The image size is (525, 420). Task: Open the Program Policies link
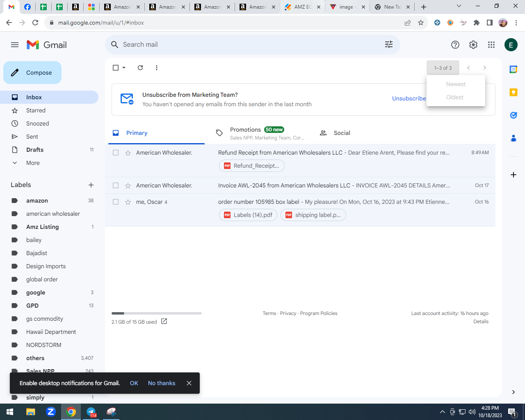(x=319, y=313)
